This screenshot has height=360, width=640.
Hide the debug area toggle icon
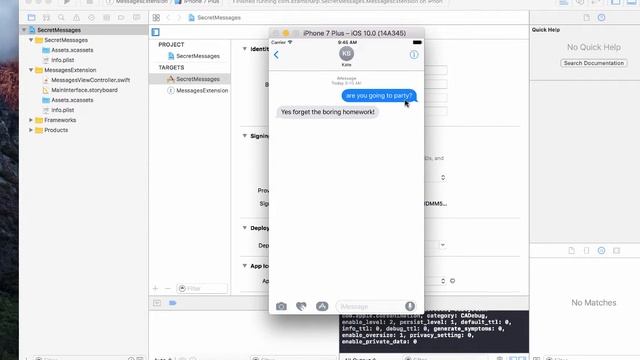pos(157,303)
